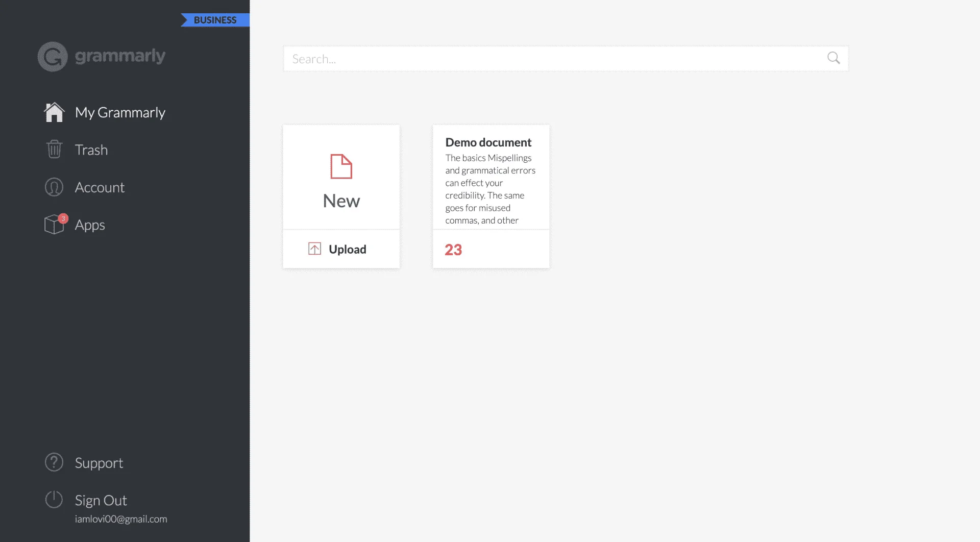
Task: Click the Grammarly G logo icon
Action: tap(53, 57)
